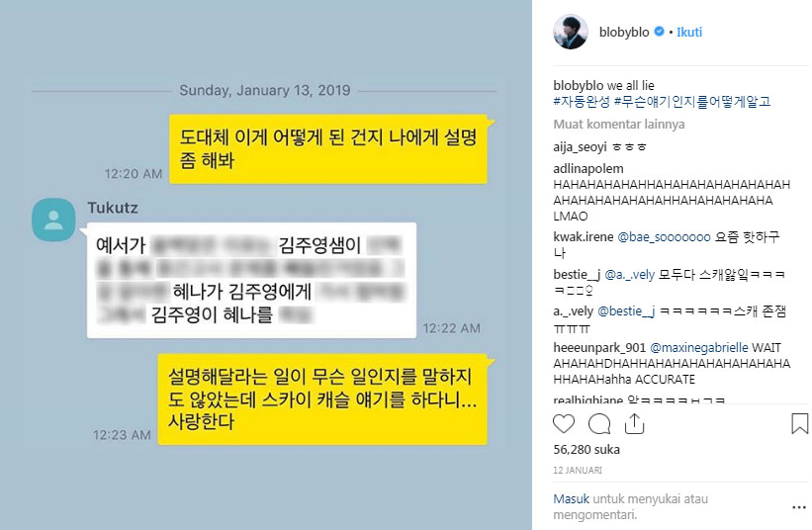Click the Tukutz chat avatar icon

(53, 220)
